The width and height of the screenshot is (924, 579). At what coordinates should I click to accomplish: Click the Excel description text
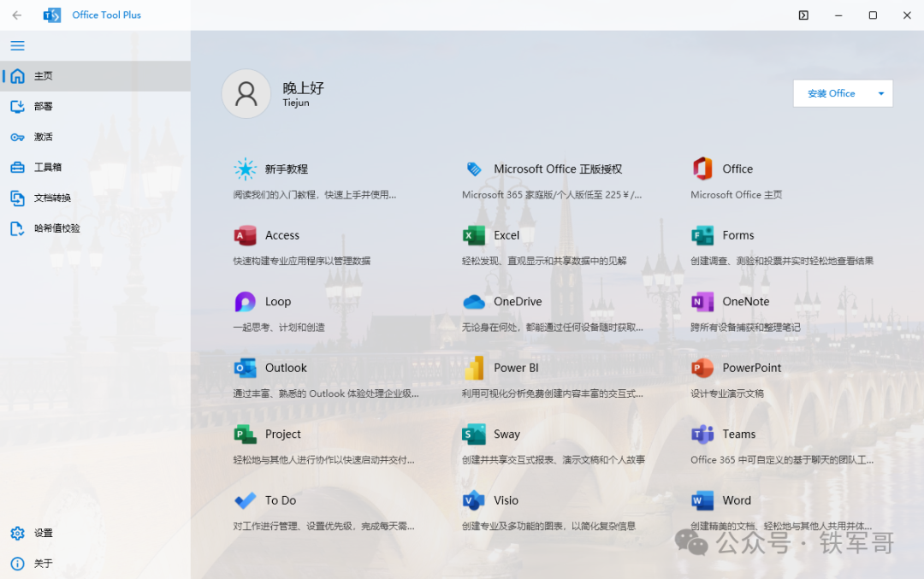pyautogui.click(x=544, y=261)
